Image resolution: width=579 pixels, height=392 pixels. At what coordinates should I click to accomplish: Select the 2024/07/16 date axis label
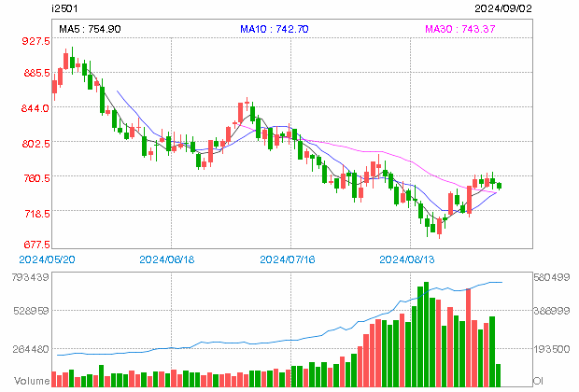click(288, 259)
